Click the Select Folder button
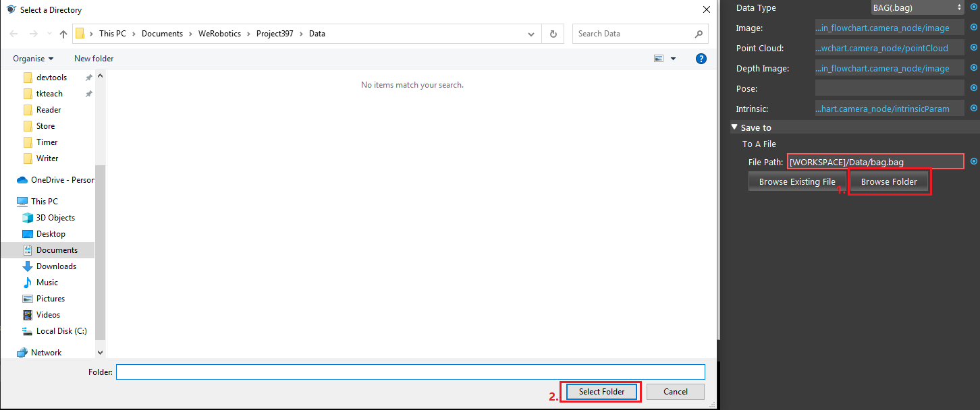Viewport: 980px width, 410px height. click(x=601, y=392)
